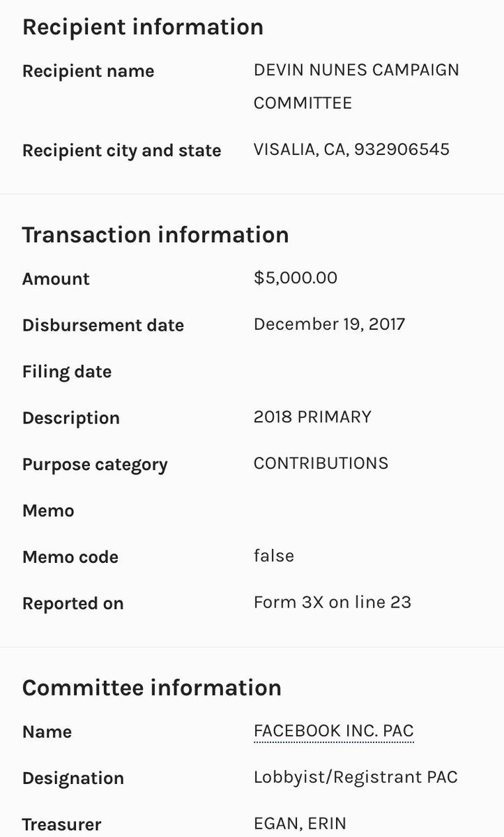Open the FACEBOOK INC. PAC committee link
This screenshot has height=837, width=504.
(334, 732)
